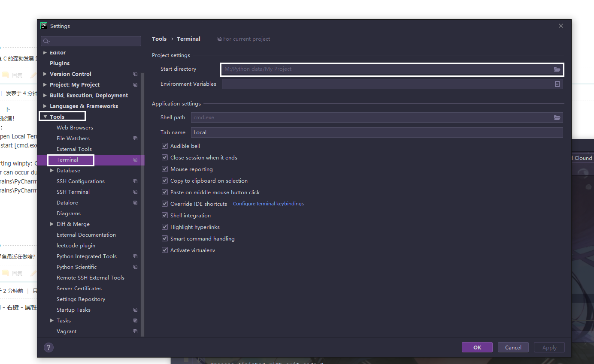
Task: Open Web Browsers settings page
Action: (75, 128)
